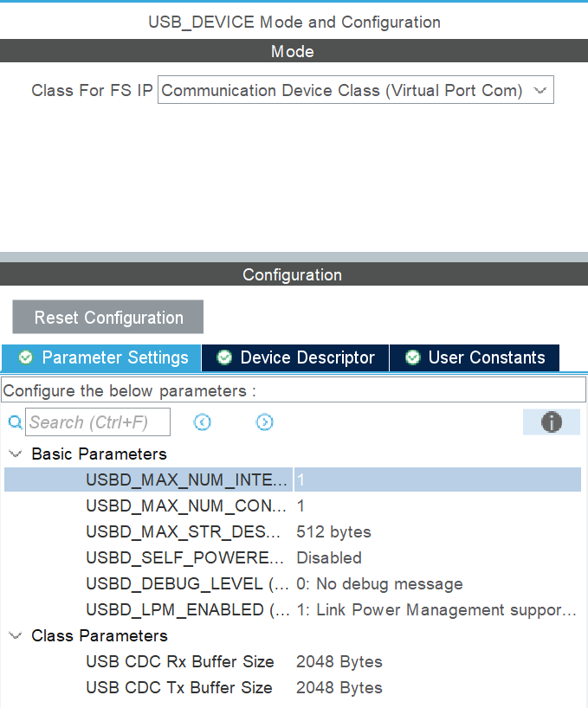Image resolution: width=588 pixels, height=708 pixels.
Task: Select USBD_LPM_ENABLED parameter row
Action: [188, 609]
